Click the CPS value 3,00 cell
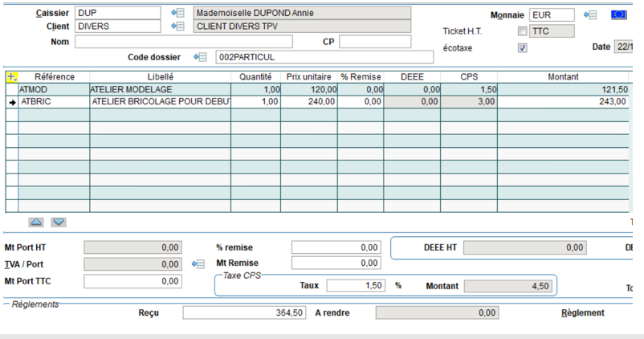Viewport: 644px width, 339px height. (x=469, y=102)
